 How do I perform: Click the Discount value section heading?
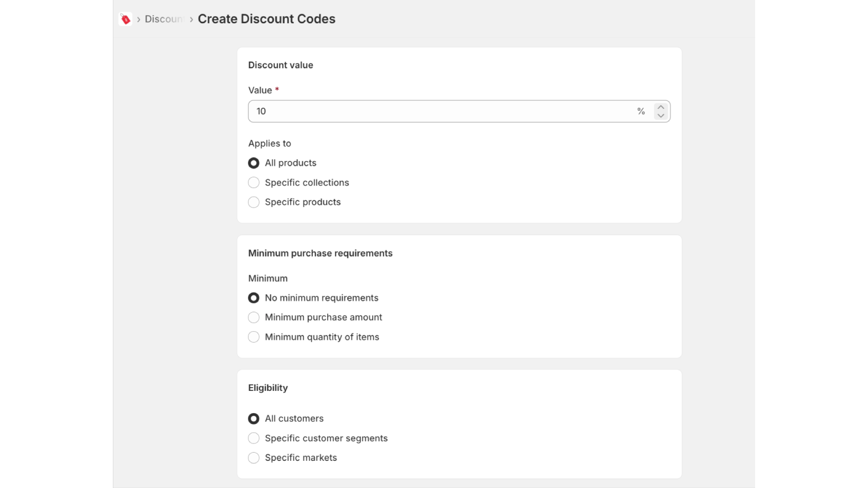(280, 65)
